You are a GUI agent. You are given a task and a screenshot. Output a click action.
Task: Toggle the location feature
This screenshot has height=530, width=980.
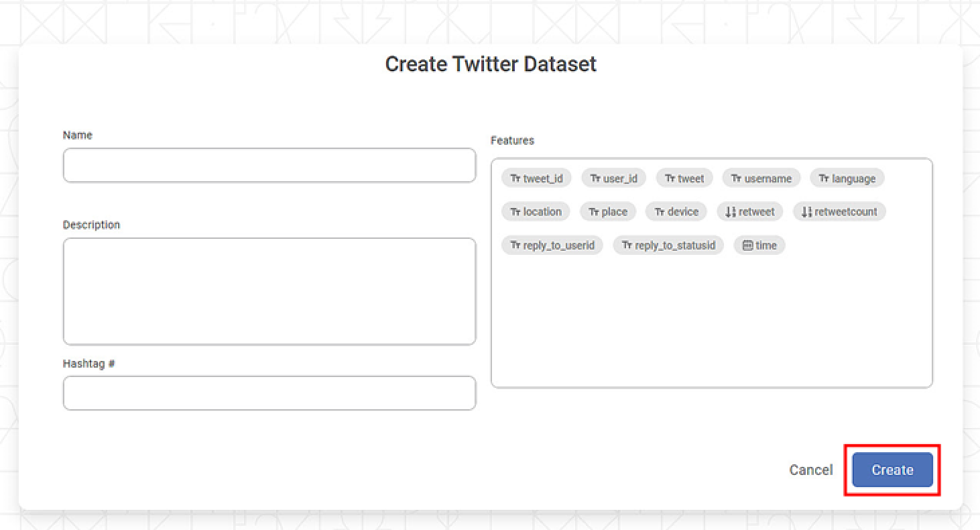pyautogui.click(x=535, y=211)
